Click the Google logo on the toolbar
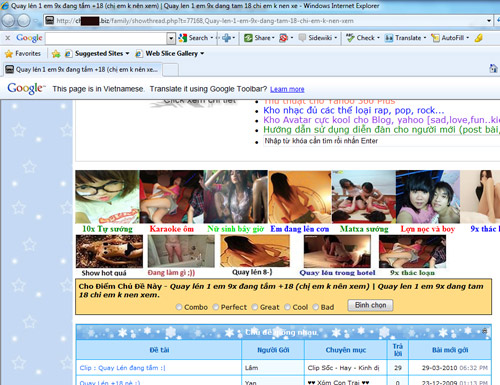Viewport: 500px width, 385px height. (x=29, y=38)
